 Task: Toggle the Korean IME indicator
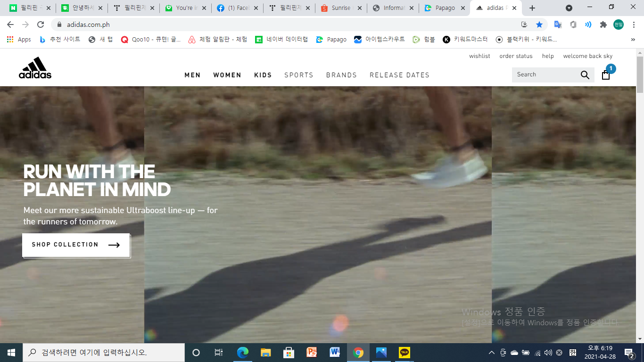[572, 353]
